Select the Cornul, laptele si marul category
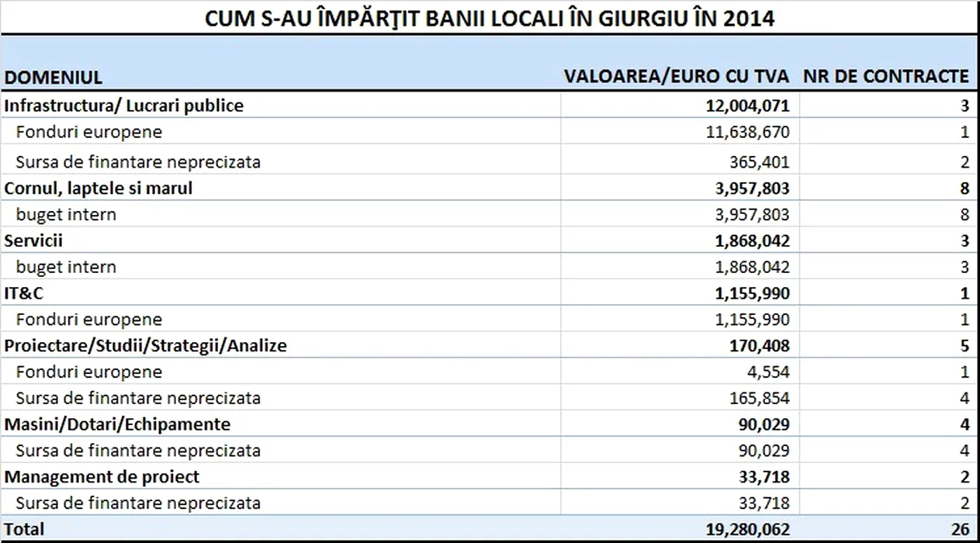This screenshot has width=980, height=543. 99,188
